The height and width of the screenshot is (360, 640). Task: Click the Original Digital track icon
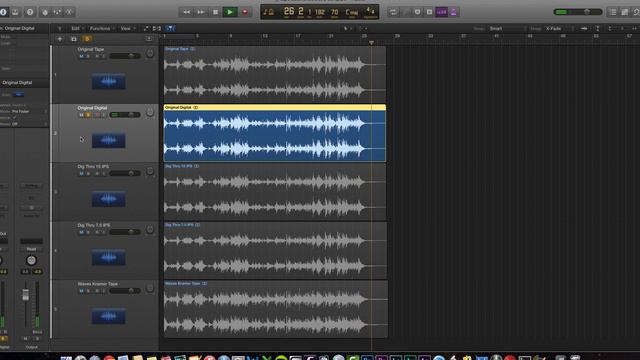coord(109,140)
